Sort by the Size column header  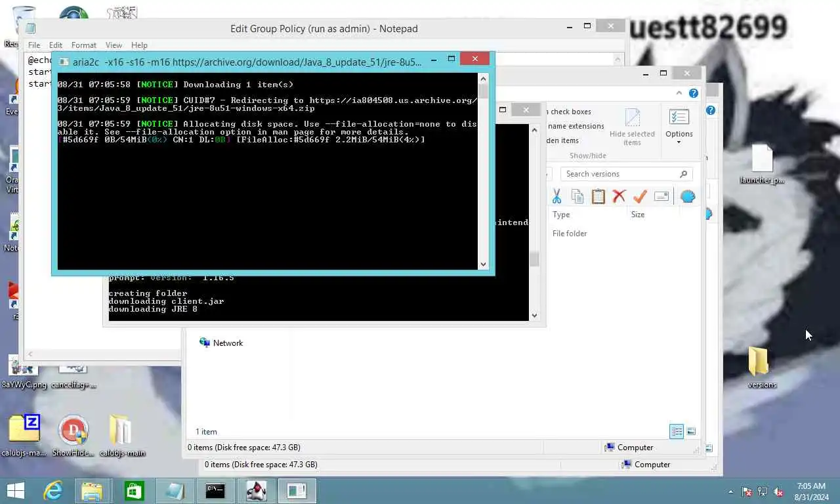coord(638,215)
